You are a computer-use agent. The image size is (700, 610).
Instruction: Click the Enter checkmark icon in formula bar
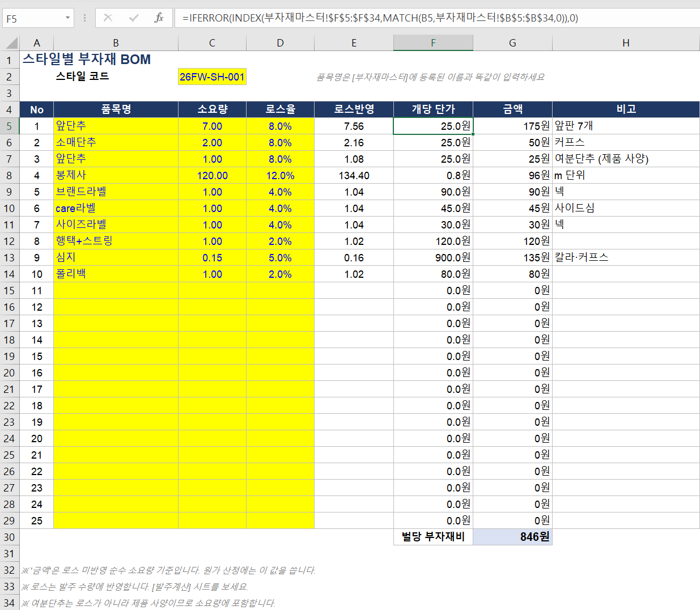(134, 18)
